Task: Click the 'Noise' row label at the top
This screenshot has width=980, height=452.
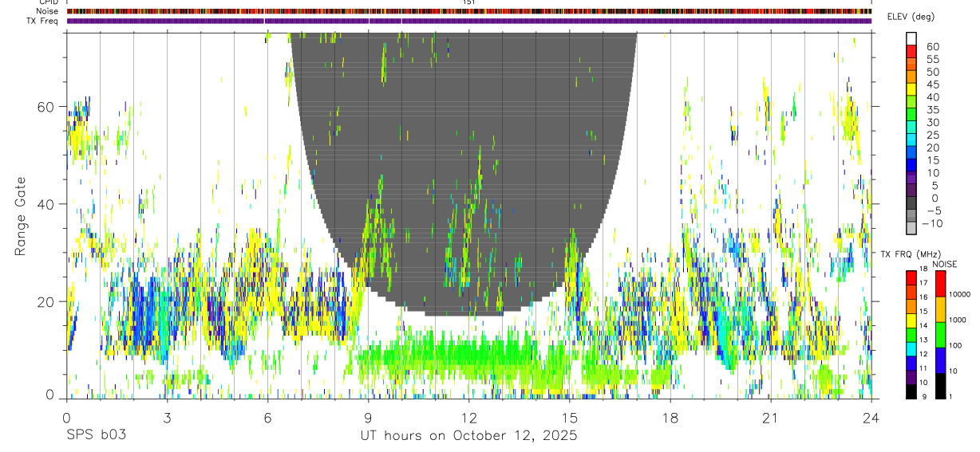Action: [48, 12]
